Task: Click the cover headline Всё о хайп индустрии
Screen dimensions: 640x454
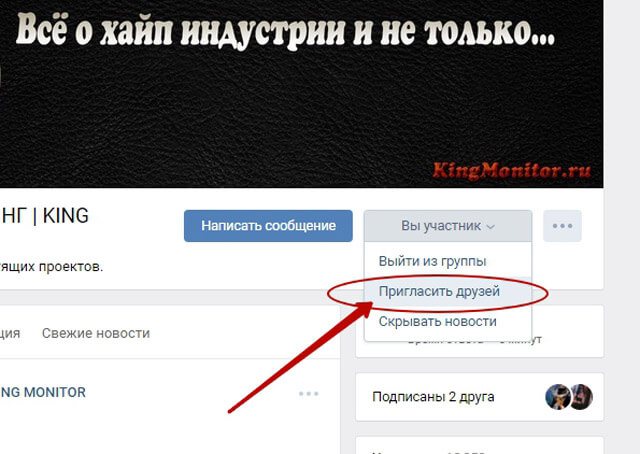Action: 286,31
